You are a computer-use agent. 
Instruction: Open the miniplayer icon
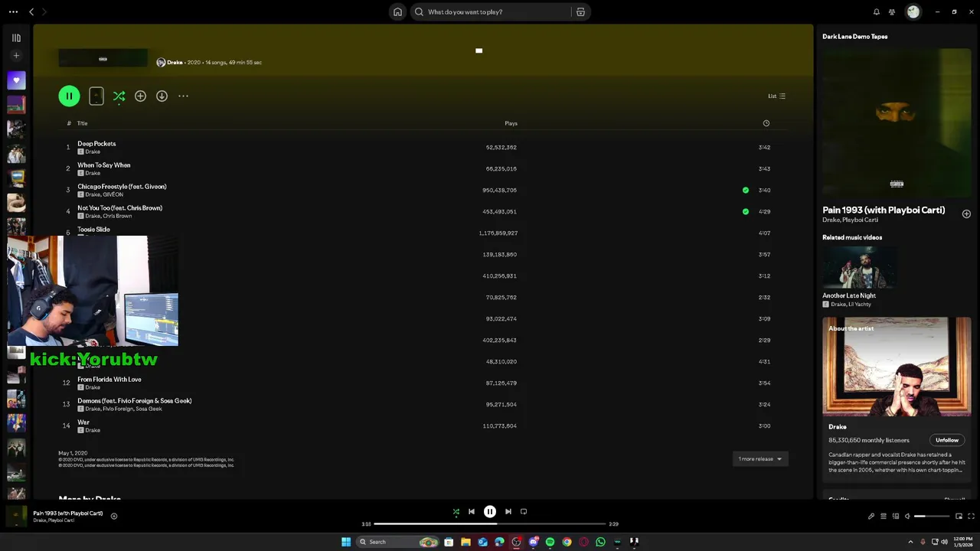tap(959, 517)
